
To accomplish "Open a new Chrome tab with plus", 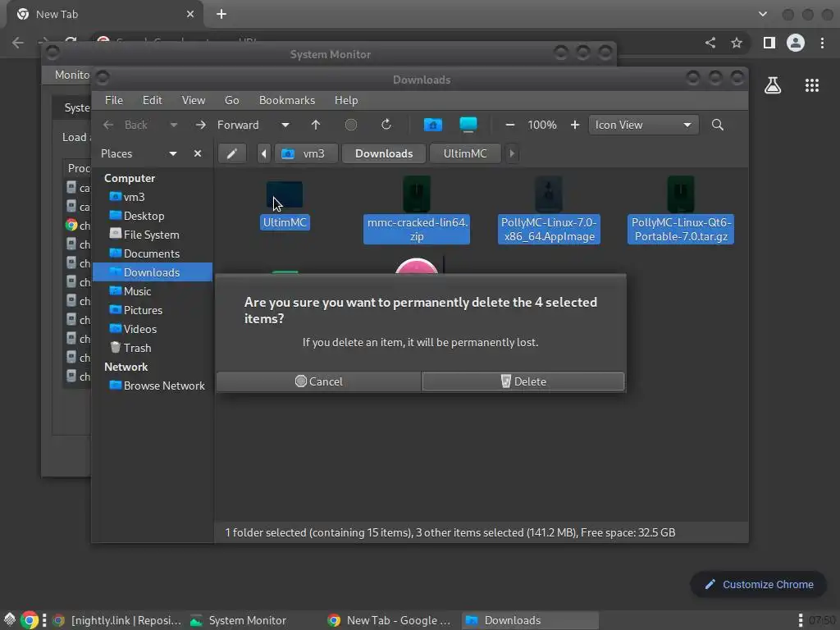I will click(221, 15).
